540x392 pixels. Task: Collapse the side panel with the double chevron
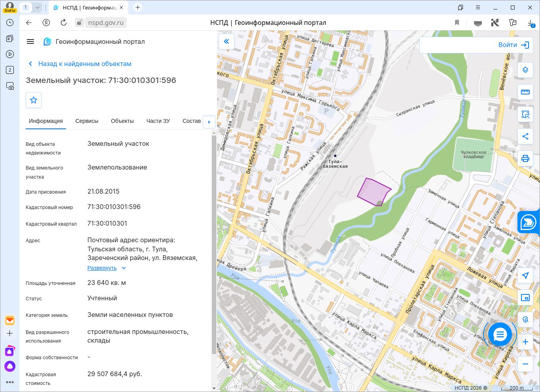[227, 41]
